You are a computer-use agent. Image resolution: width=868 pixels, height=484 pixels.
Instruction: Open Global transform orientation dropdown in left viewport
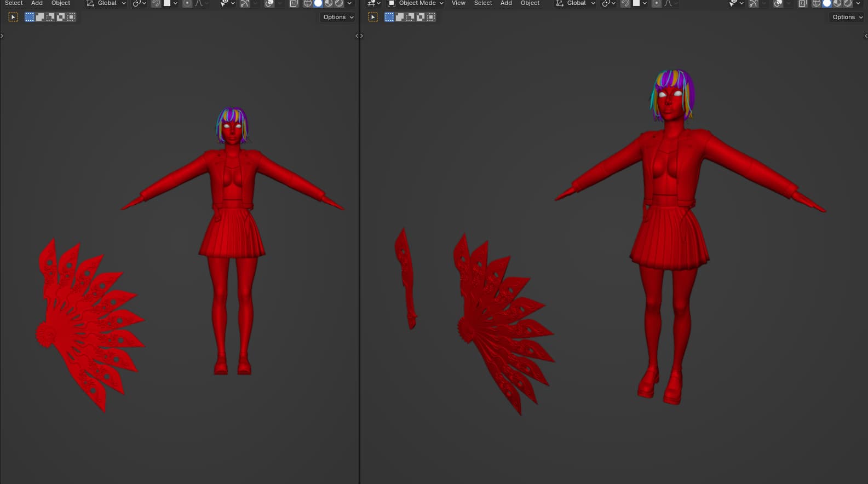(x=106, y=3)
